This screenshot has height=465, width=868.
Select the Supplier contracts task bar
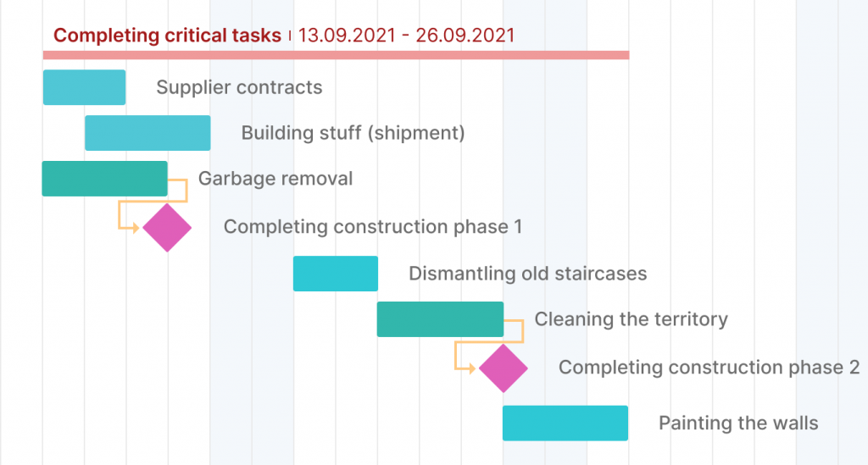click(x=84, y=87)
